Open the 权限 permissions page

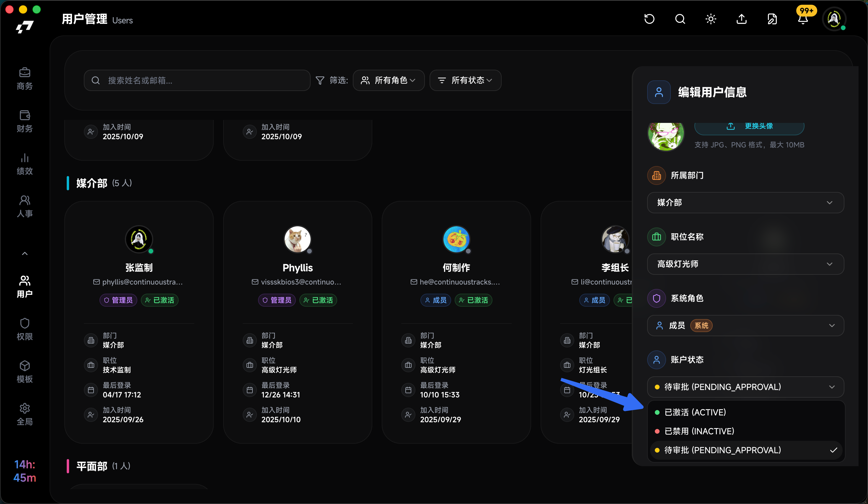(25, 329)
